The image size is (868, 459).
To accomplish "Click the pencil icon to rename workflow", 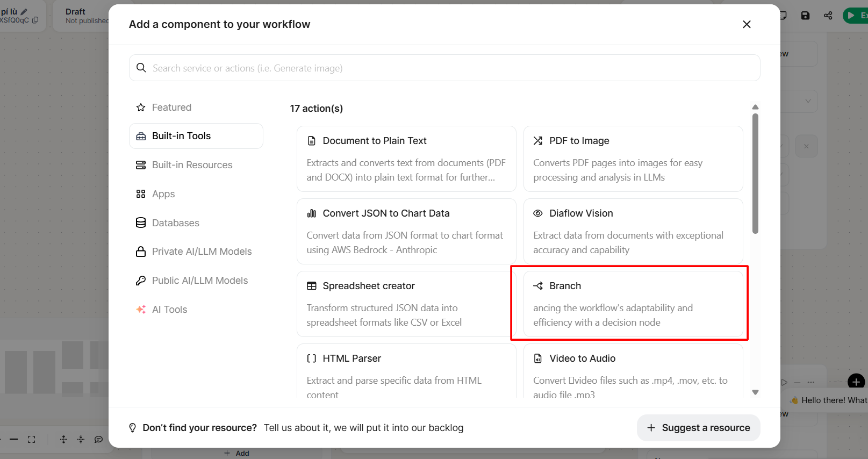I will [24, 11].
